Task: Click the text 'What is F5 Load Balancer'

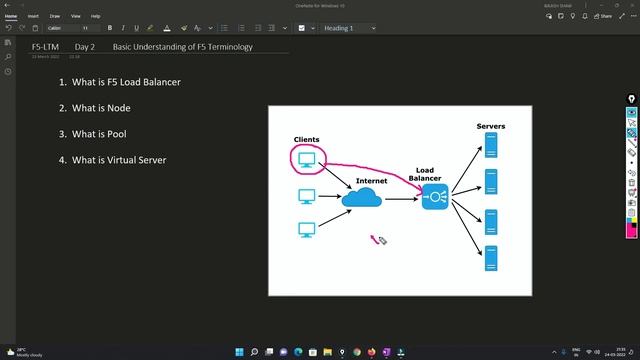Action: [x=126, y=82]
